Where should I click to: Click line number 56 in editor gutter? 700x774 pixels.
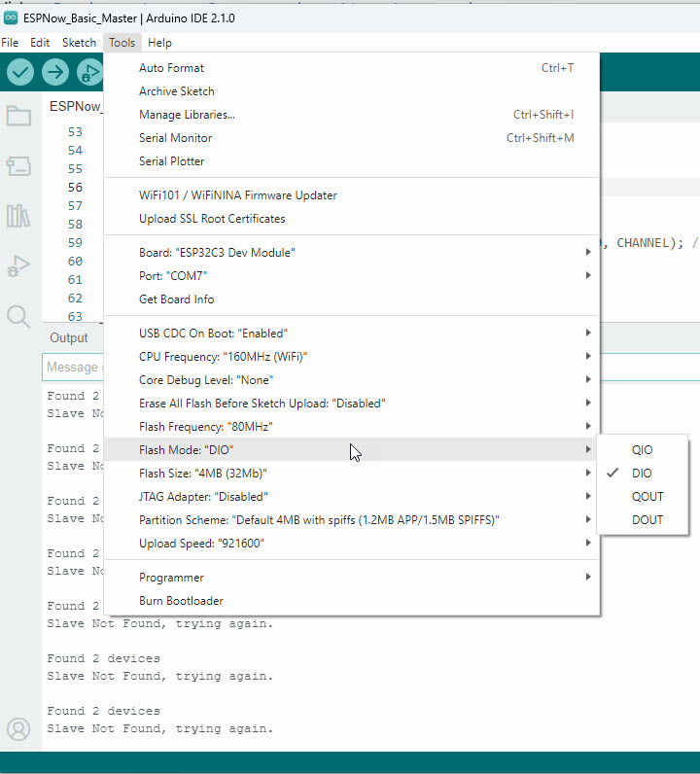point(75,187)
